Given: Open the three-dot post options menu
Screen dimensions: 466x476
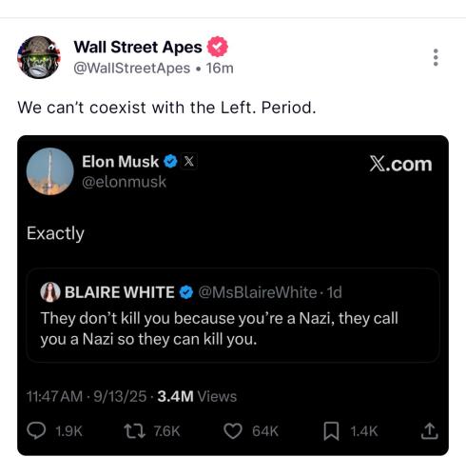Looking at the screenshot, I should click(x=436, y=57).
